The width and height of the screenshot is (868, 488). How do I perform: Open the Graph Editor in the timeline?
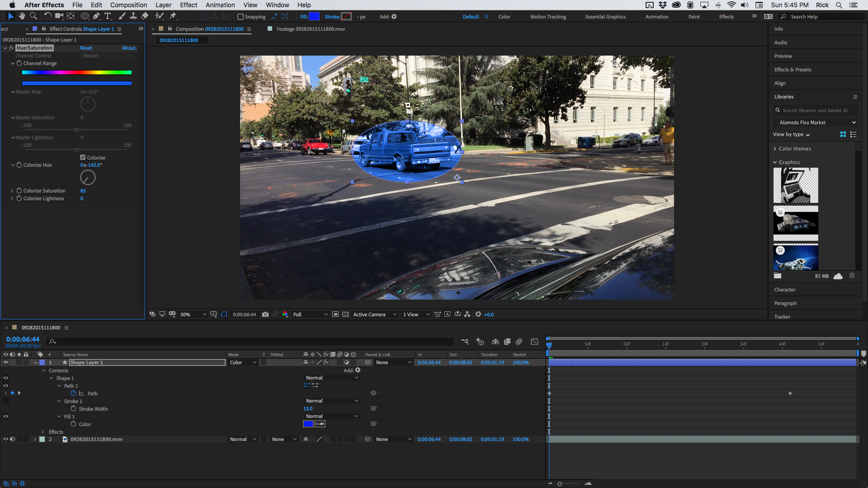coord(535,342)
